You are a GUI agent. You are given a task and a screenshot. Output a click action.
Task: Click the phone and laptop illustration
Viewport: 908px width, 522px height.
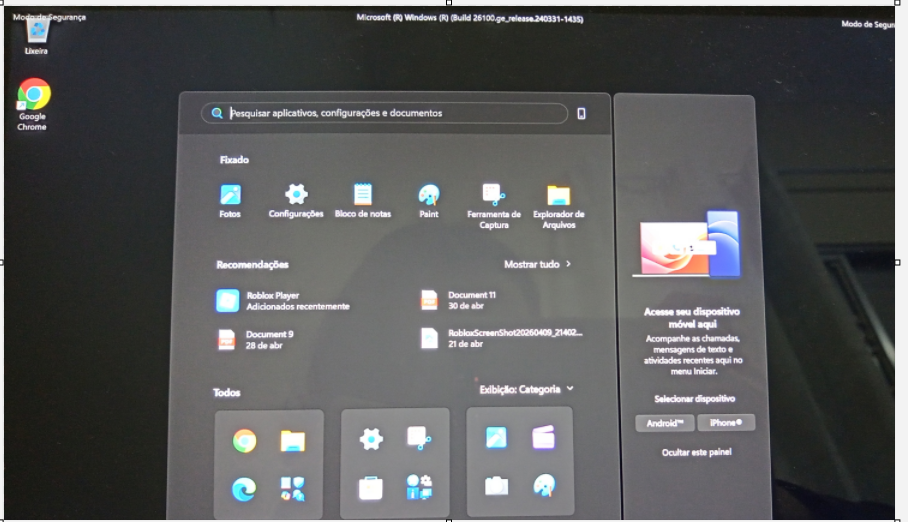(x=687, y=244)
